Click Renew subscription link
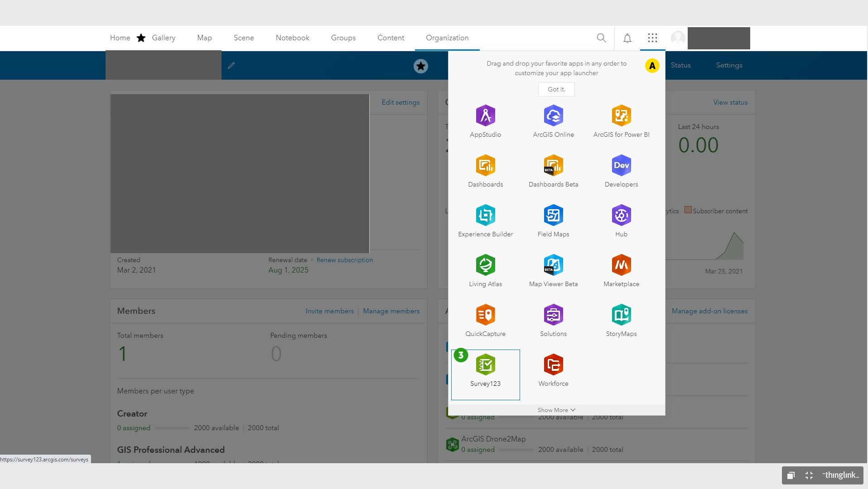The height and width of the screenshot is (489, 868). (344, 260)
